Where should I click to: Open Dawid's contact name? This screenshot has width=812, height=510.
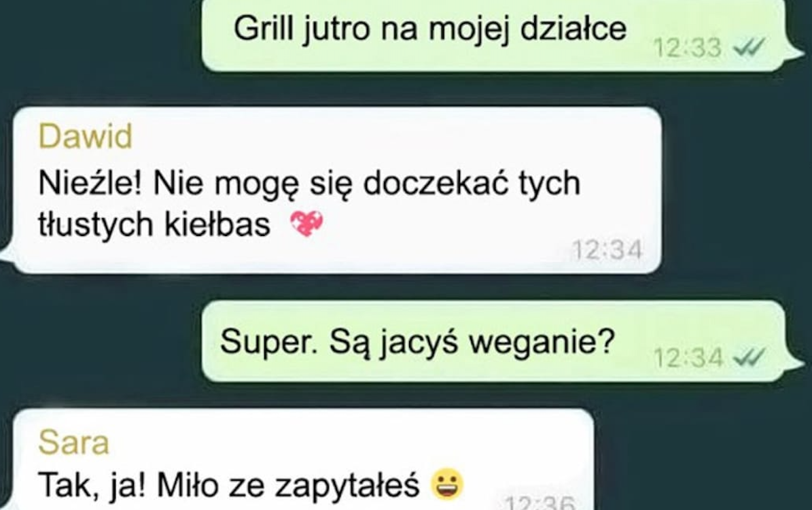tap(85, 137)
